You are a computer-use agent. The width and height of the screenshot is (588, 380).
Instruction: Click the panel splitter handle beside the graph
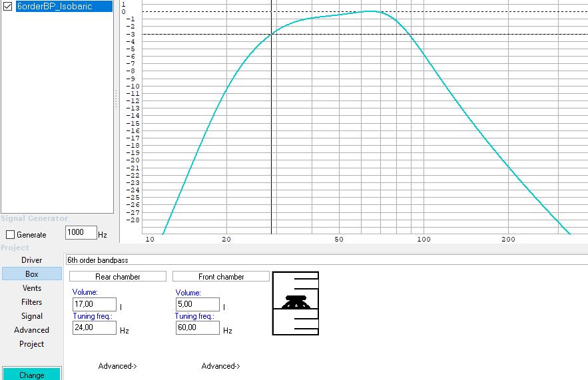click(x=117, y=100)
